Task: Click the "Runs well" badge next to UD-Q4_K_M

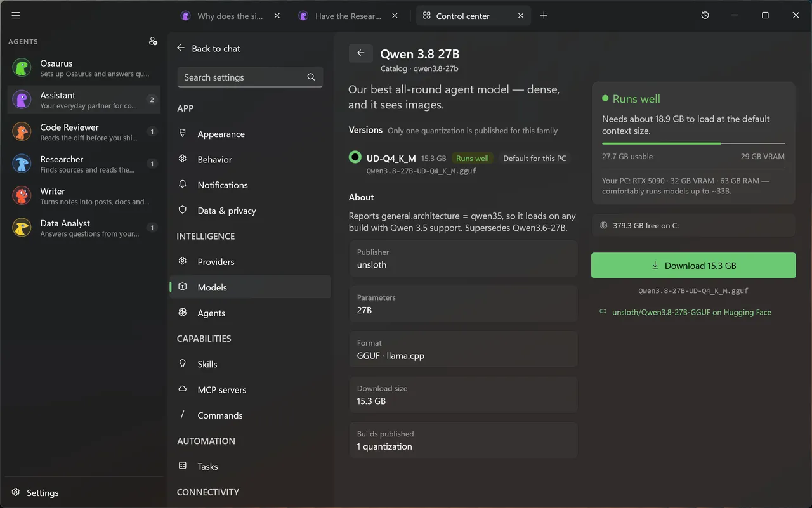Action: (x=473, y=158)
